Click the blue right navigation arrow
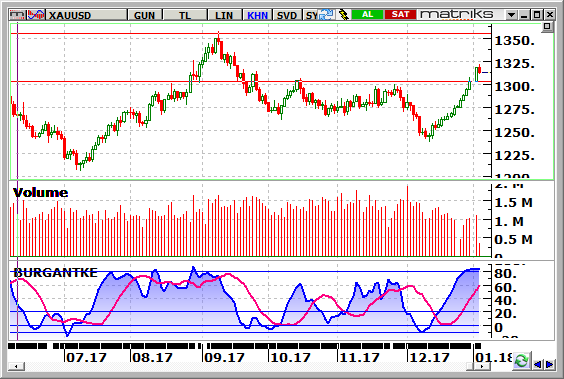Image resolution: width=564 pixels, height=379 pixels. point(550,365)
